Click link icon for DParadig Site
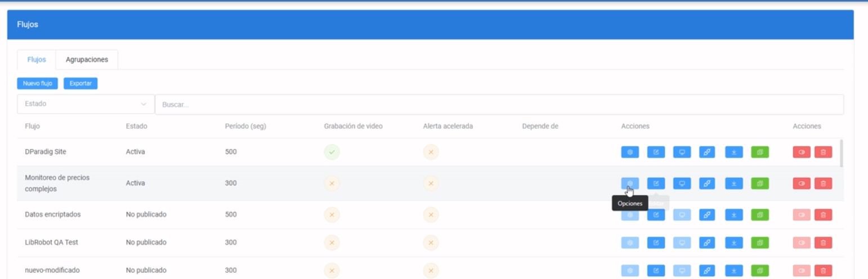 [x=708, y=152]
